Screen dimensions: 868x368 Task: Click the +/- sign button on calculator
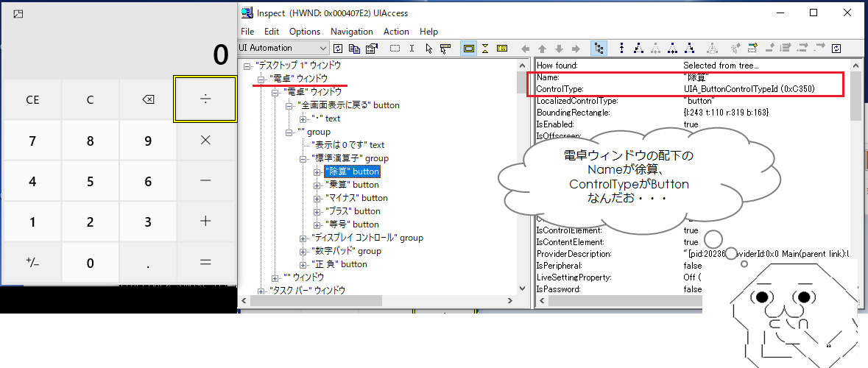32,263
